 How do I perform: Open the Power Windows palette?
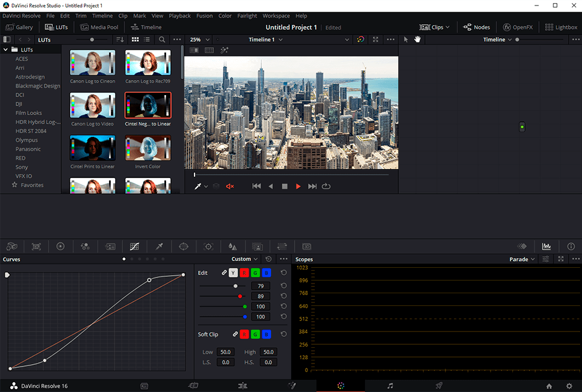click(184, 246)
